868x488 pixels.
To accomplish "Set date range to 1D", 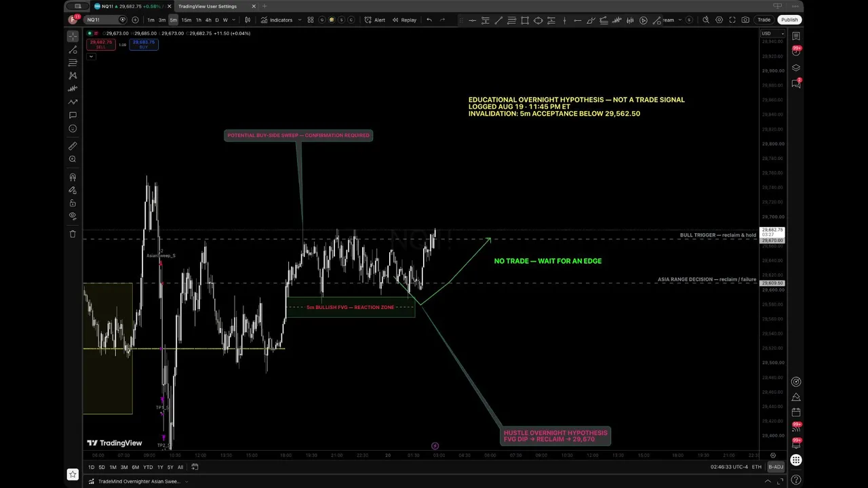I will (x=91, y=467).
